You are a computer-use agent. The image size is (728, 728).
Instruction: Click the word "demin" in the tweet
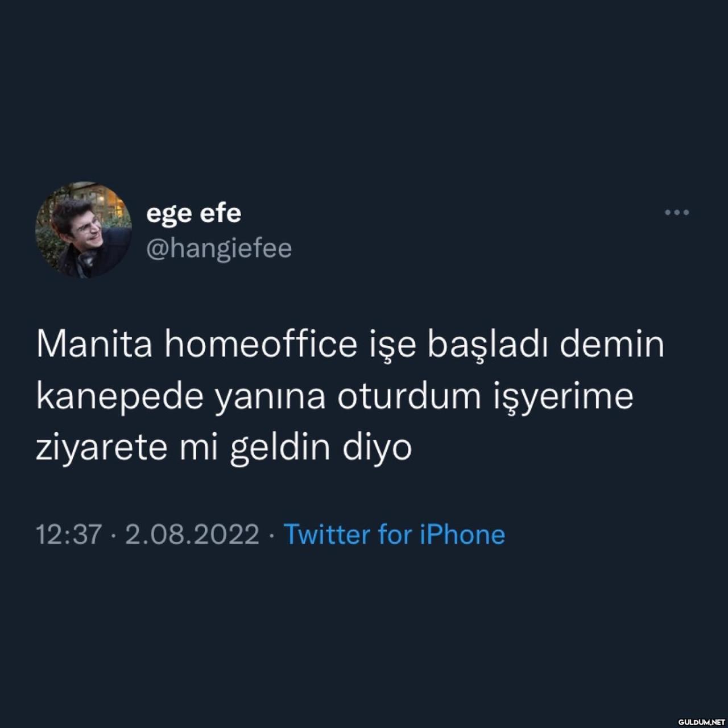coord(612,345)
